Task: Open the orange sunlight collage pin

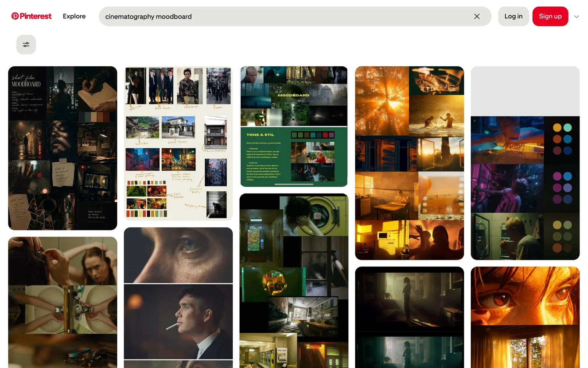Action: click(409, 163)
